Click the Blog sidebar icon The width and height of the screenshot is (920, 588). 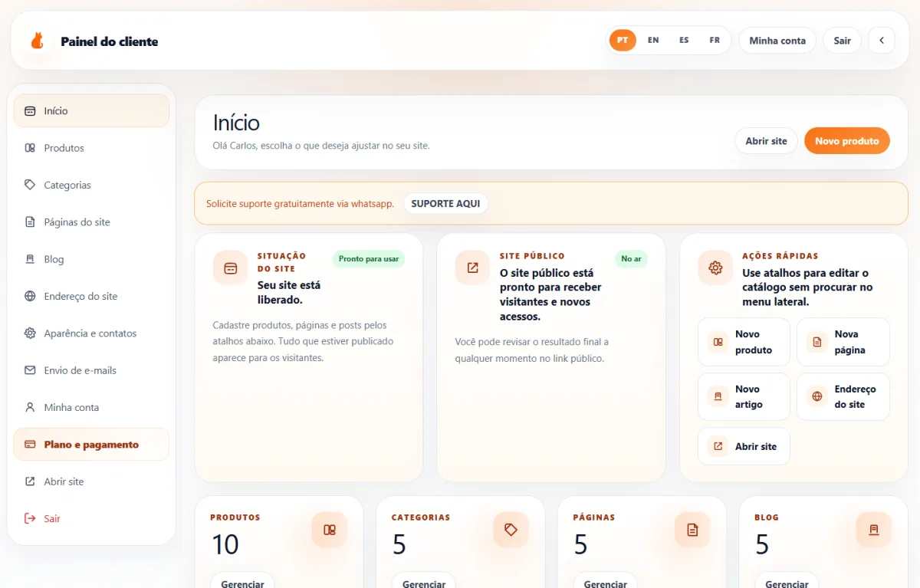click(30, 259)
